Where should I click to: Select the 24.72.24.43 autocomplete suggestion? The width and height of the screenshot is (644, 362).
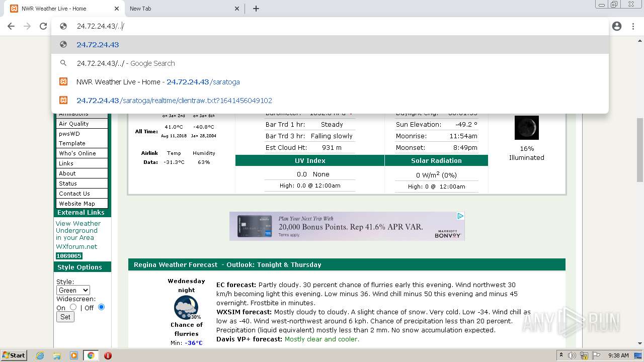click(330, 45)
